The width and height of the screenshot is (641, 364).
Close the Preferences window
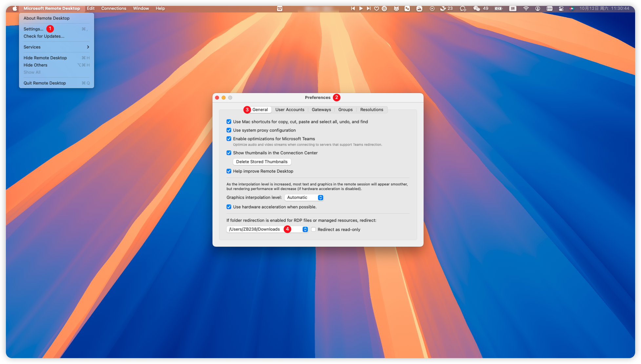coord(217,98)
